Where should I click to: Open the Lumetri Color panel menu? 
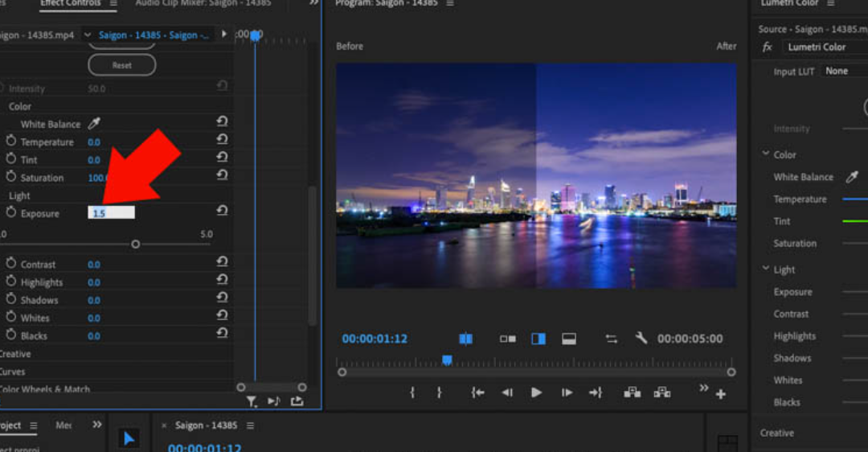[831, 3]
